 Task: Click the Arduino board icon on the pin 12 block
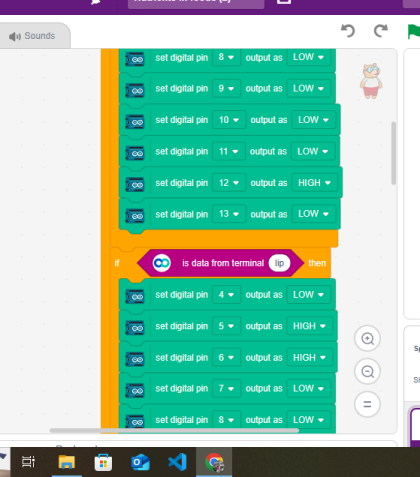click(x=135, y=184)
